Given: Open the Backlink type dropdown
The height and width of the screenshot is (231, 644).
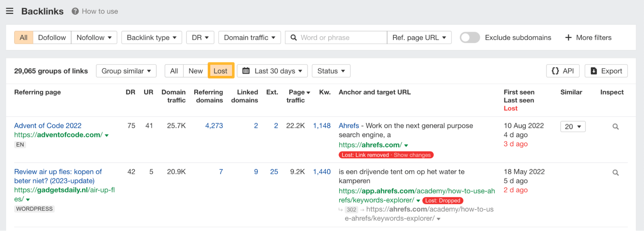Looking at the screenshot, I should [151, 38].
